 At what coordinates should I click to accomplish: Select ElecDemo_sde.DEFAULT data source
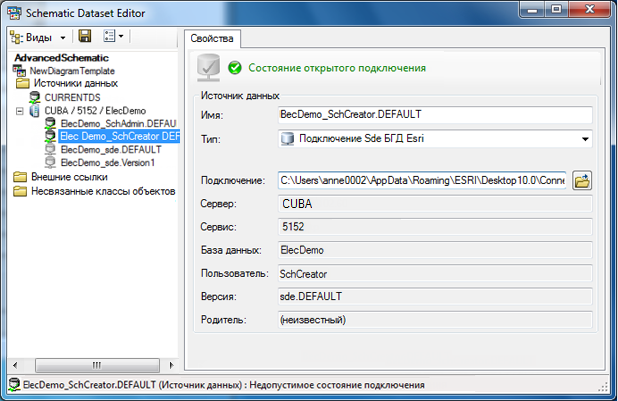[111, 150]
